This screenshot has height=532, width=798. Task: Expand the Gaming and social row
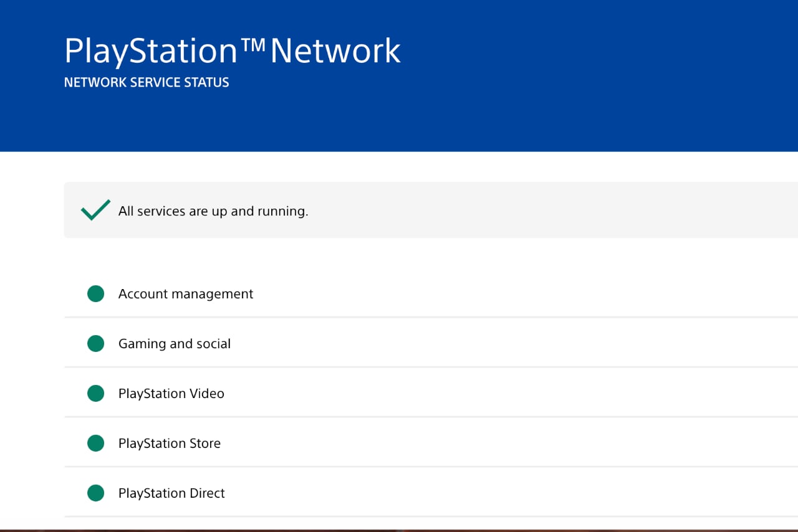pos(431,343)
